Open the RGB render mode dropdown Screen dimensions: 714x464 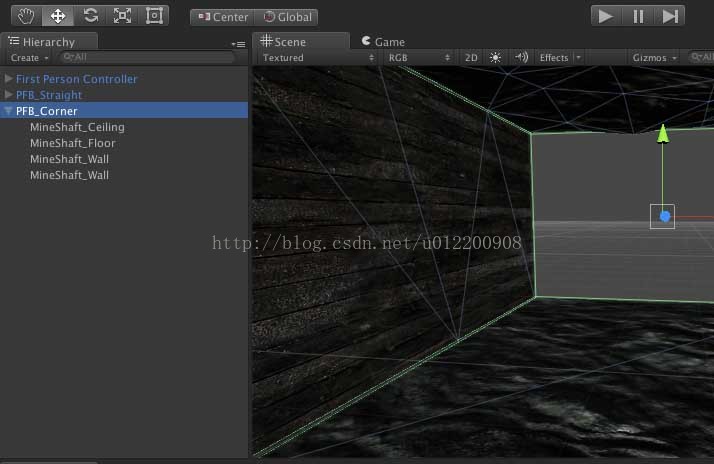pyautogui.click(x=419, y=58)
